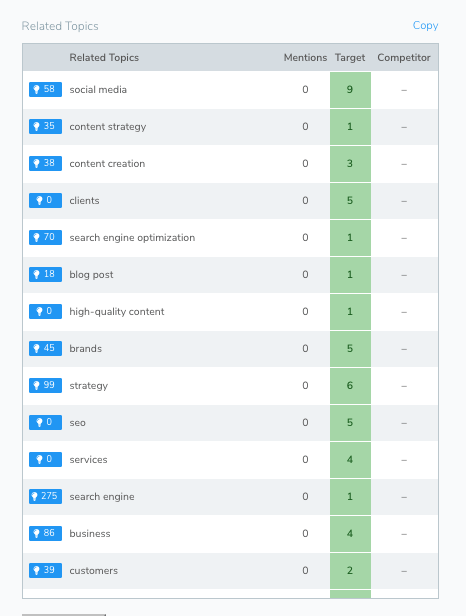
Task: Open the lightbulb badge 18 next to blog post
Action: coord(45,274)
